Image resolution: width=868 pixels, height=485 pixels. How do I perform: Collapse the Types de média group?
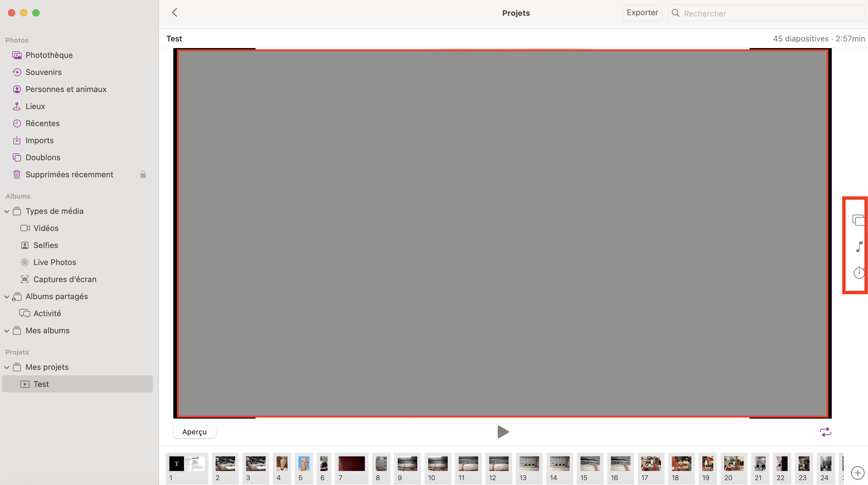(x=7, y=211)
